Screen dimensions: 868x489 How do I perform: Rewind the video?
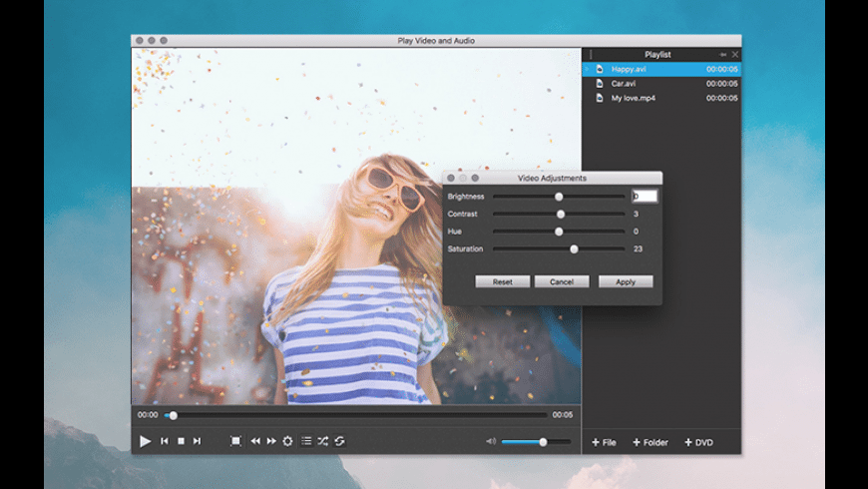255,441
